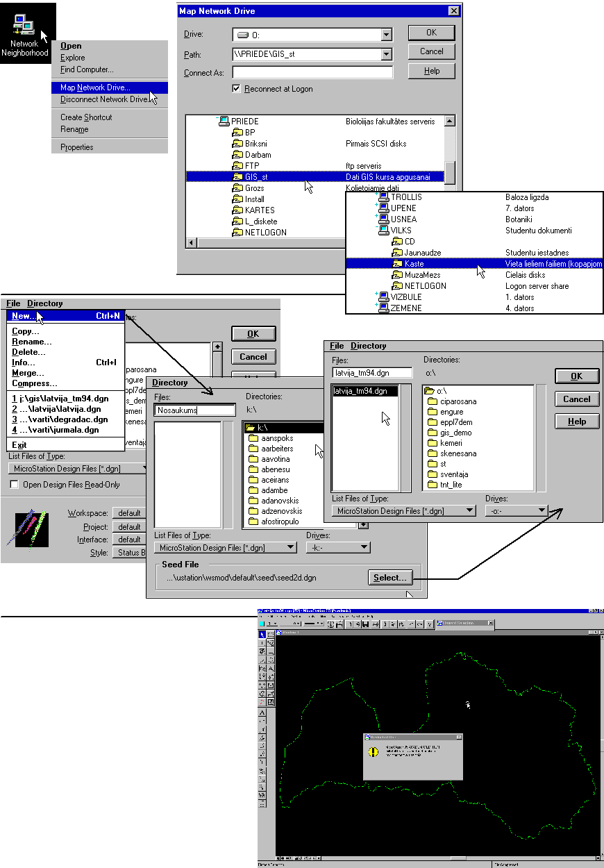The width and height of the screenshot is (604, 868).
Task: Open the Drives dropdown showing -o:-
Action: [x=542, y=510]
